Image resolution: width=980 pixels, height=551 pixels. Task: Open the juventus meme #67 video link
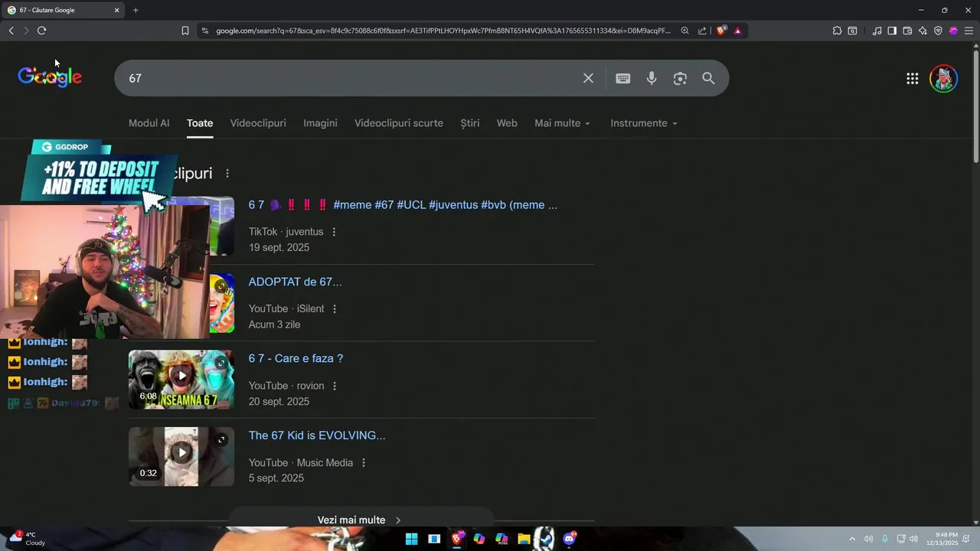click(x=403, y=205)
